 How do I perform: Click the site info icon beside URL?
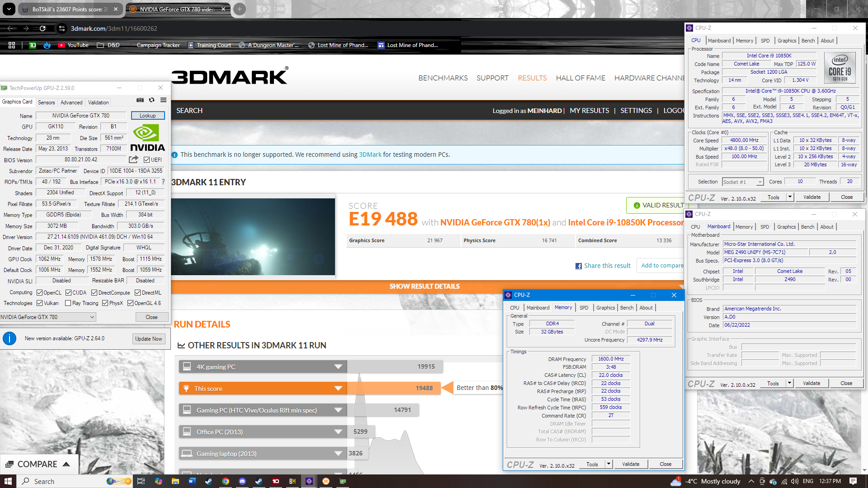coord(62,28)
